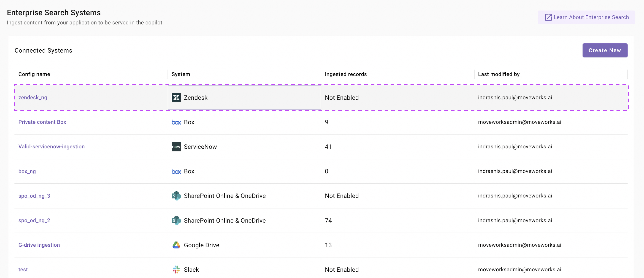Open the G-drive ingestion config

tap(39, 245)
